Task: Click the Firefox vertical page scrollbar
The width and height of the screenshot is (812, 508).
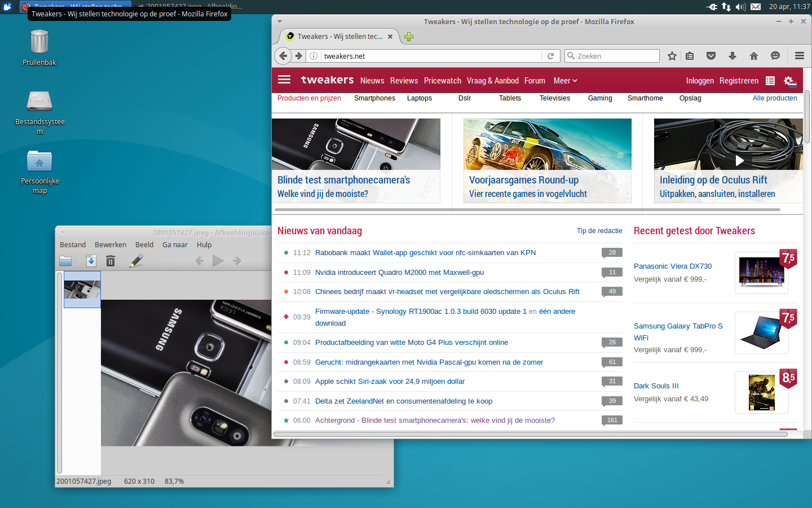Action: click(x=807, y=117)
